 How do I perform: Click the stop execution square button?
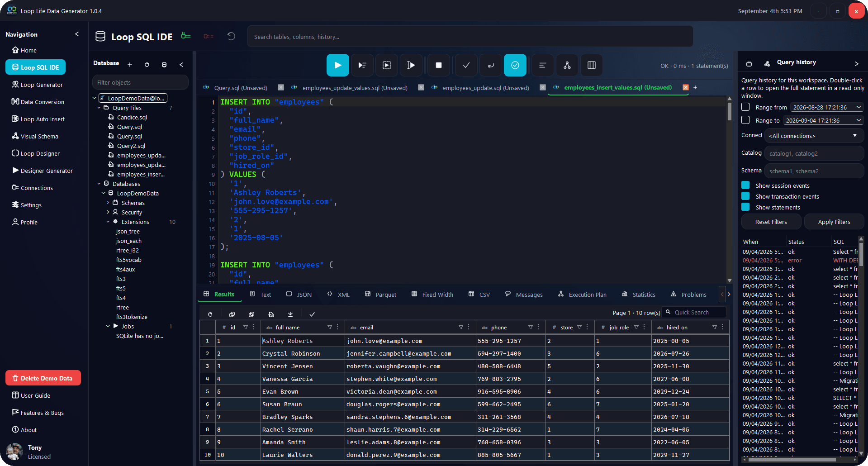pyautogui.click(x=438, y=65)
